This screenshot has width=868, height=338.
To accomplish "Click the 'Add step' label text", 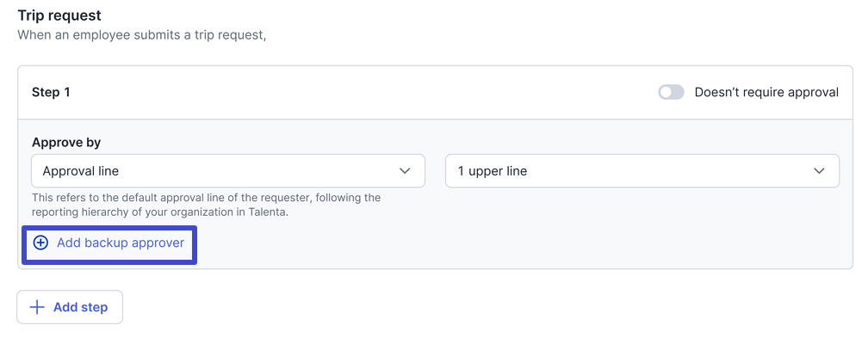I will 80,307.
